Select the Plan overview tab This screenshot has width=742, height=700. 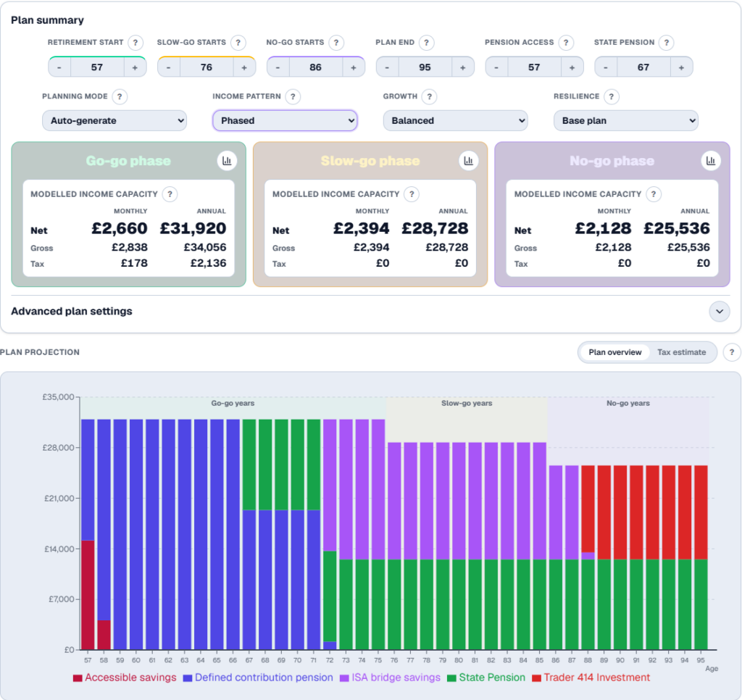click(614, 352)
